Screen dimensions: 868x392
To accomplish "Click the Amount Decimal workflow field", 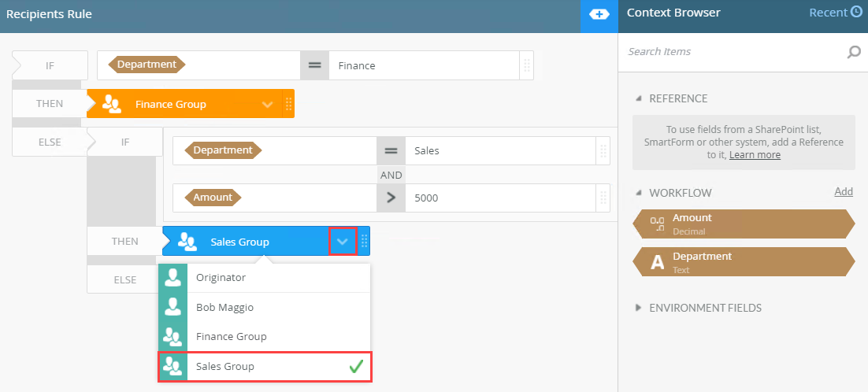I will click(x=744, y=224).
